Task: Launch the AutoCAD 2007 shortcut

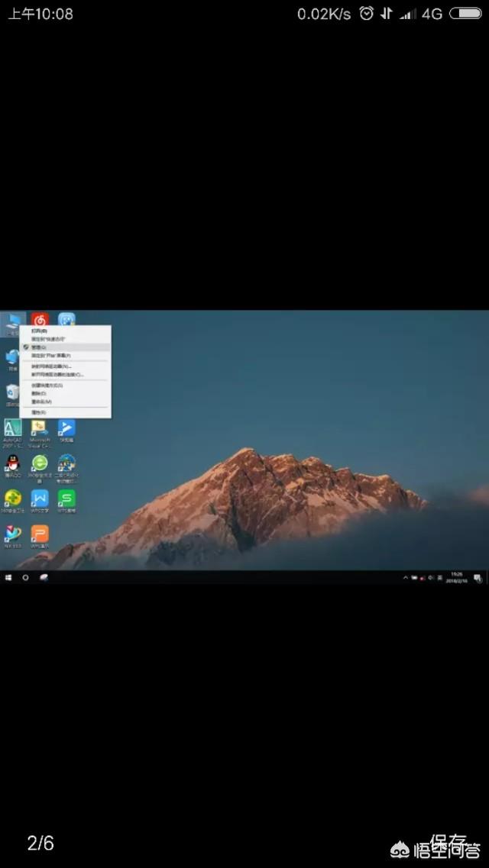Action: tap(12, 432)
